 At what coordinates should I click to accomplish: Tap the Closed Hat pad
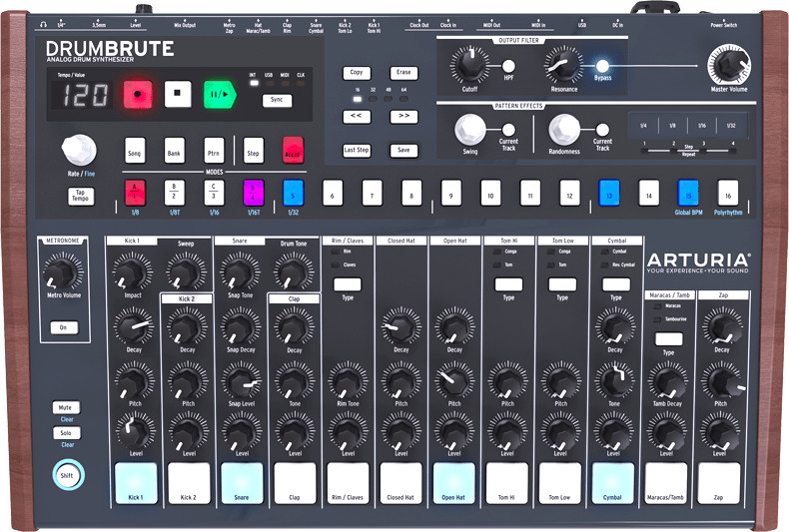click(x=401, y=483)
